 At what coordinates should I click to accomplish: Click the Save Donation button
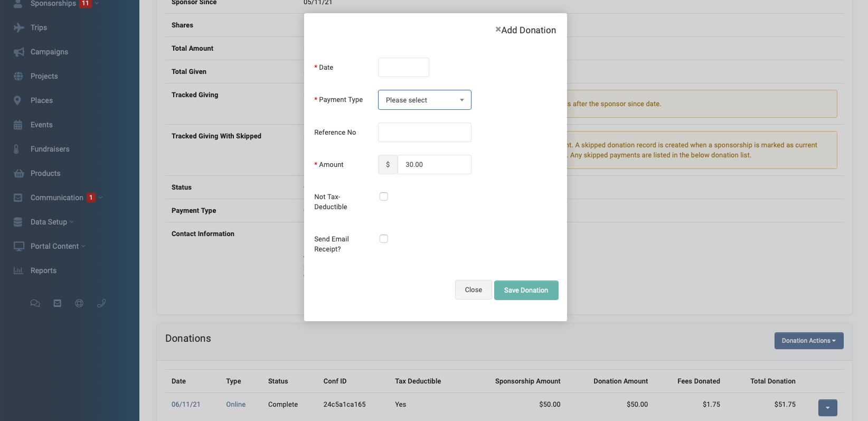526,290
